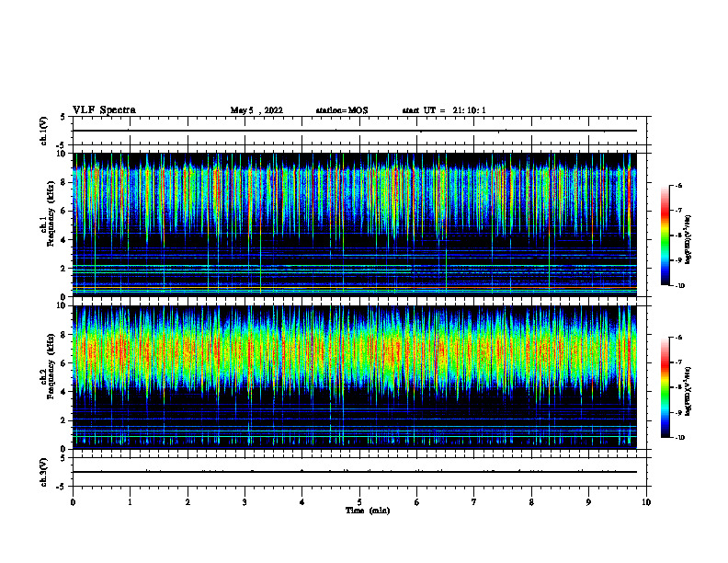This screenshot has height=563, width=728.
Task: Click the "ch.1(V)" axis label
Action: coord(44,131)
